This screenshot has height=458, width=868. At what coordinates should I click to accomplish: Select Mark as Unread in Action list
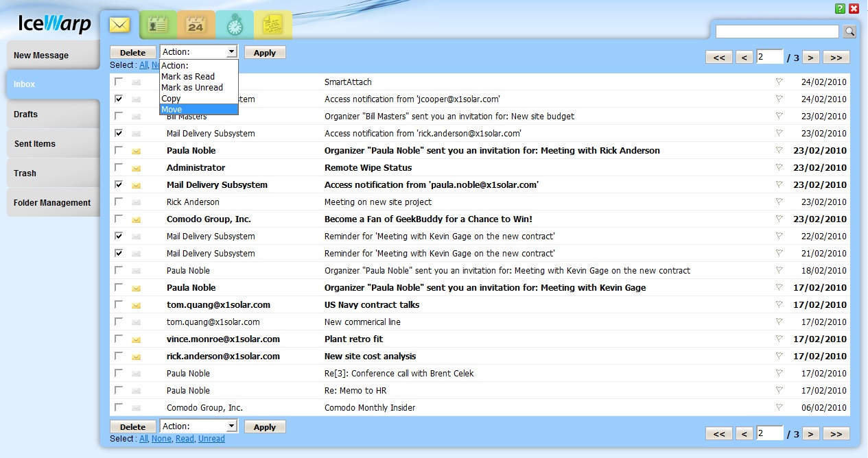click(x=191, y=88)
